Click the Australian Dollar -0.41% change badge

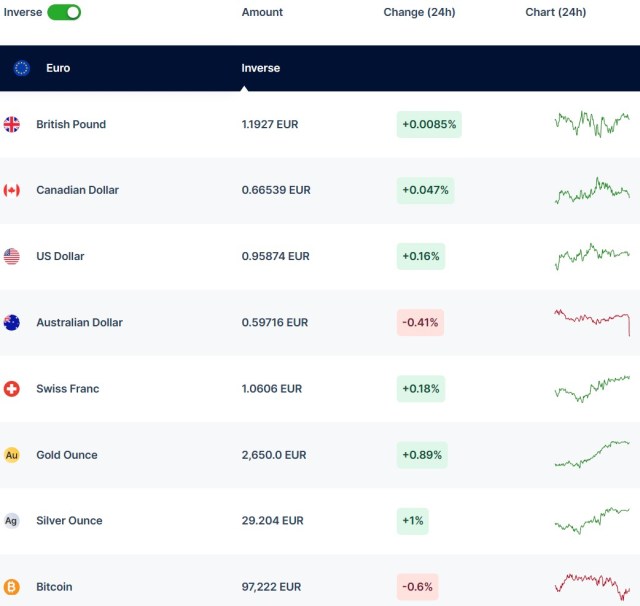[x=419, y=322]
